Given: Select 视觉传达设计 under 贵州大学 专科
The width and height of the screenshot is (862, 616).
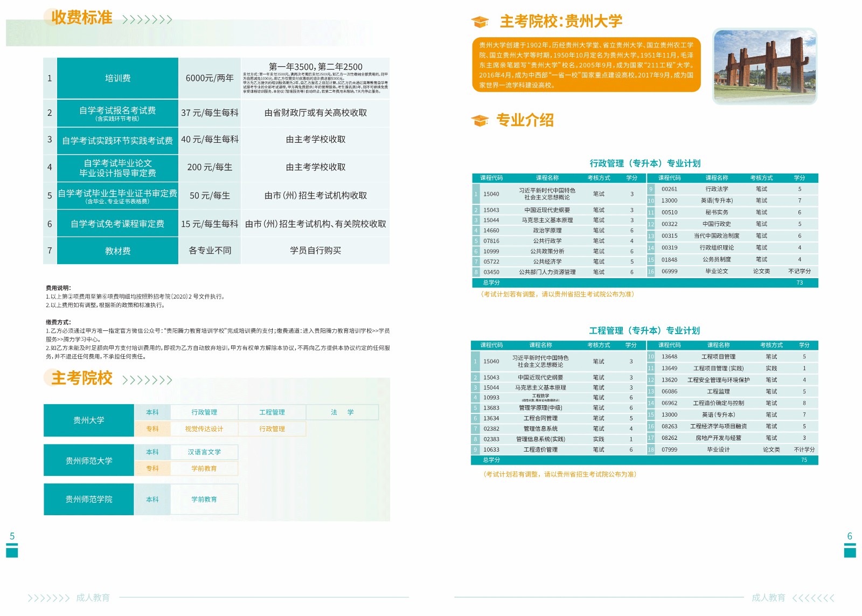Looking at the screenshot, I should [x=204, y=429].
